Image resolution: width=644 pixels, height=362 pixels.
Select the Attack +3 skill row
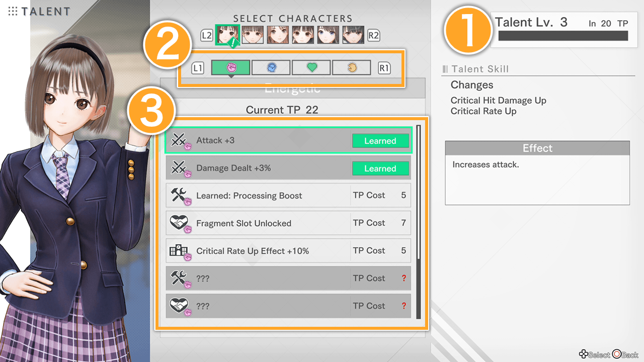(288, 140)
